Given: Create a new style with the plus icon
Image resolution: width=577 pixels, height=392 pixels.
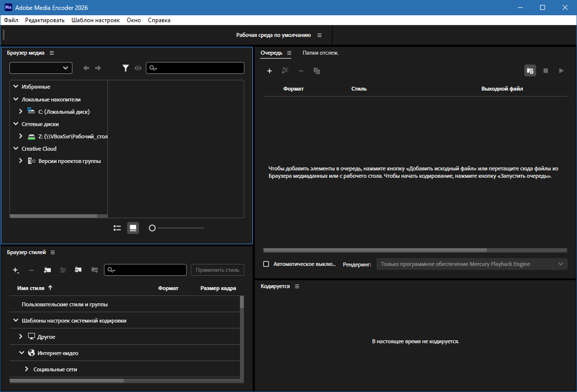Looking at the screenshot, I should click(15, 270).
